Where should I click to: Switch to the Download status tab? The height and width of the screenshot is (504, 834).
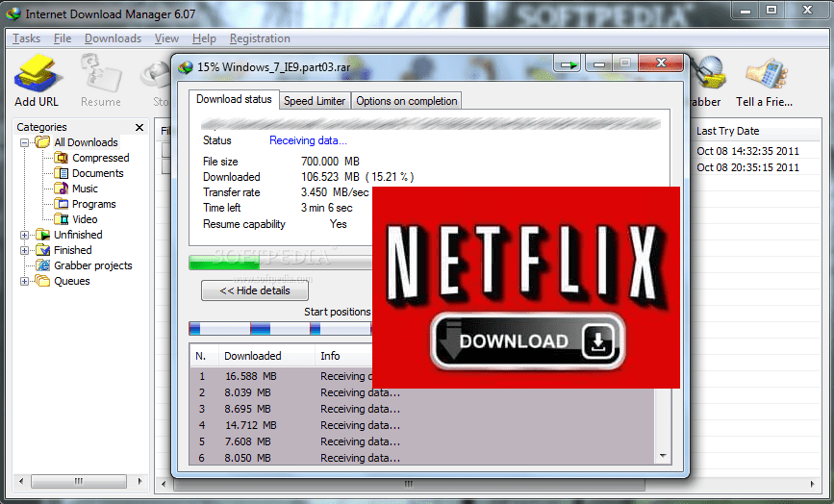click(234, 99)
